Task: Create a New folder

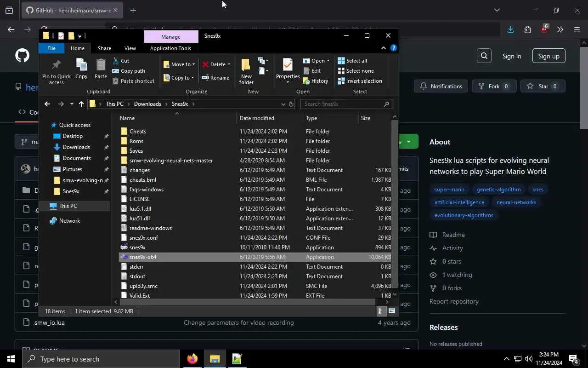Action: [x=246, y=71]
